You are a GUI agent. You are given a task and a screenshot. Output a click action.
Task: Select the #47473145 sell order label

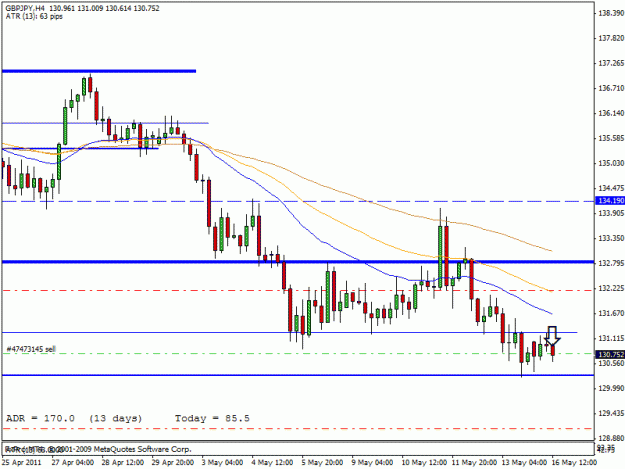coord(31,349)
